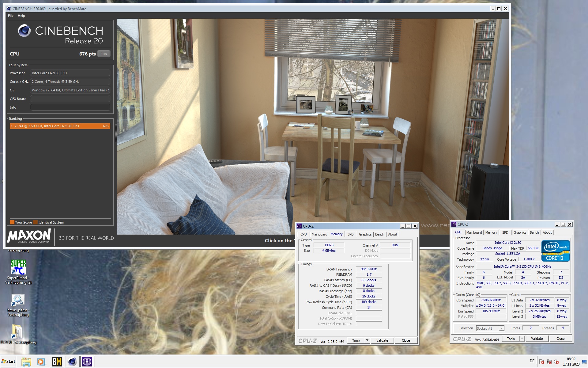Maximize the Cinebench window
The width and height of the screenshot is (588, 368).
[499, 9]
